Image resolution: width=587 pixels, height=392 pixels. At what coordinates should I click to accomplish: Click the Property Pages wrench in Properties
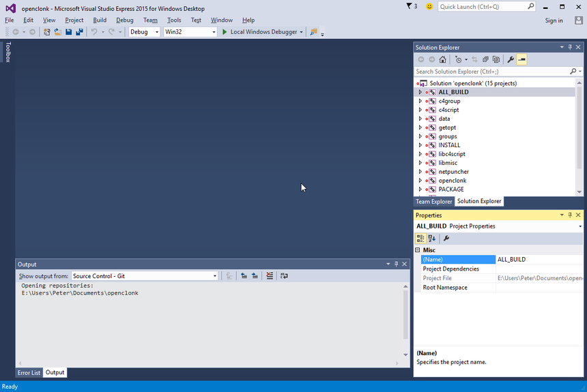446,238
